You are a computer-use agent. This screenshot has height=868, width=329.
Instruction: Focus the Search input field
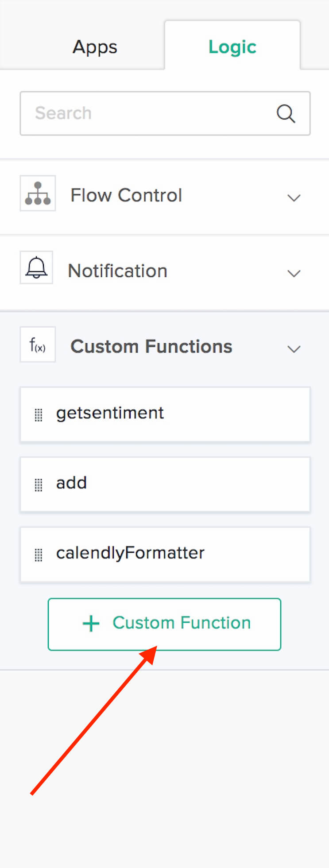165,113
